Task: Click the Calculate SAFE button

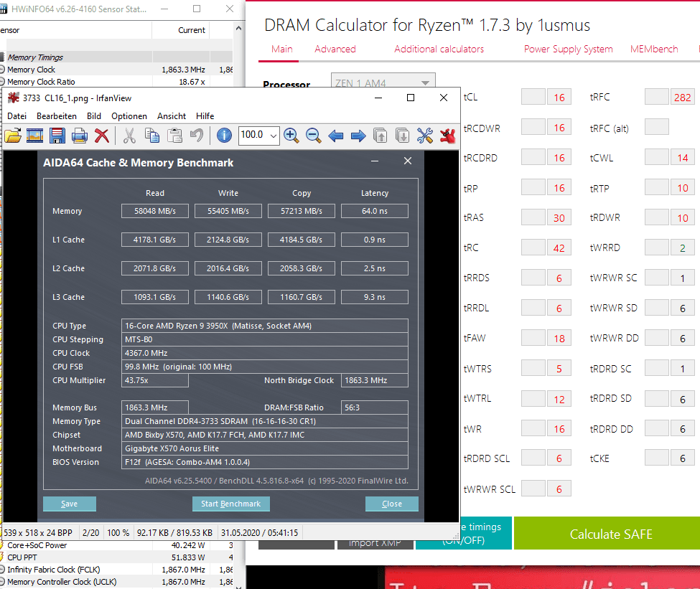Action: pos(611,534)
